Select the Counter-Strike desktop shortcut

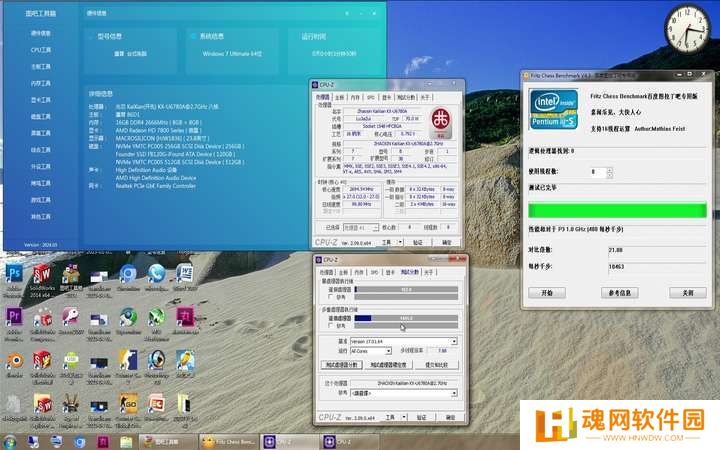pyautogui.click(x=128, y=360)
